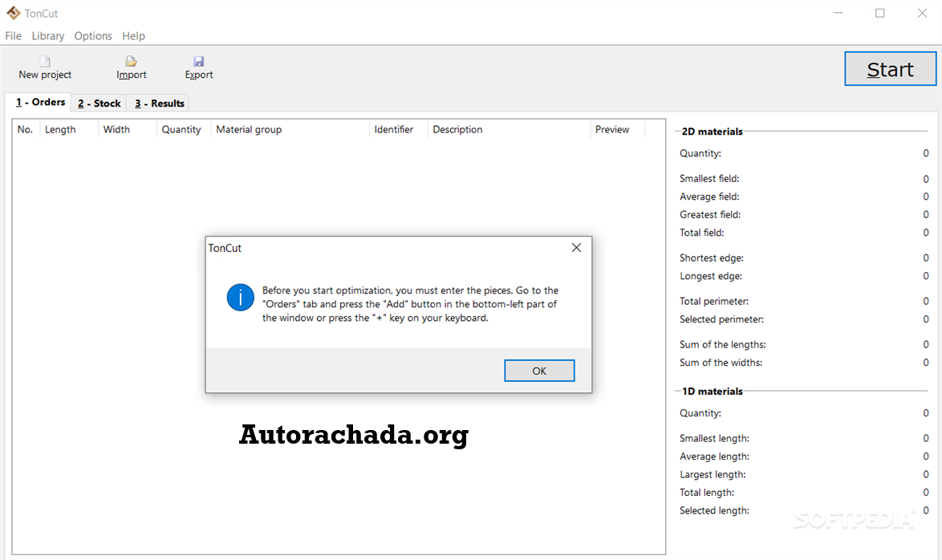This screenshot has height=560, width=942.
Task: Switch to the 3 - Results tab
Action: point(159,103)
